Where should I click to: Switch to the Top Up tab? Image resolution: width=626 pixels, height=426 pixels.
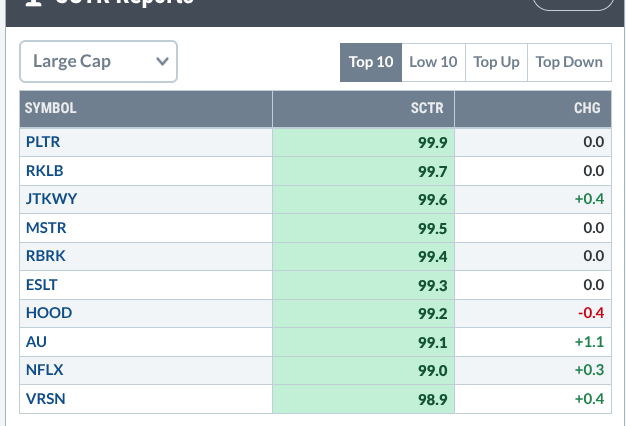tap(496, 62)
